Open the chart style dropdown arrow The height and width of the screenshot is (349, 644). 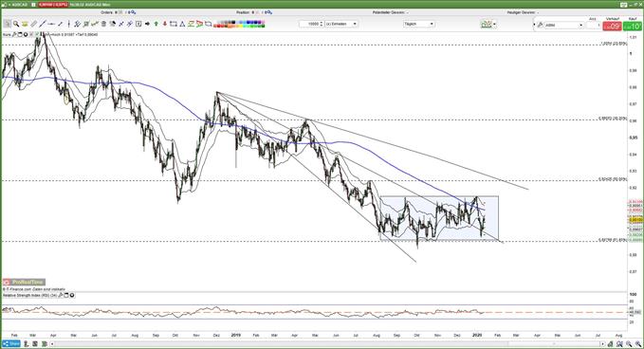pos(494,25)
